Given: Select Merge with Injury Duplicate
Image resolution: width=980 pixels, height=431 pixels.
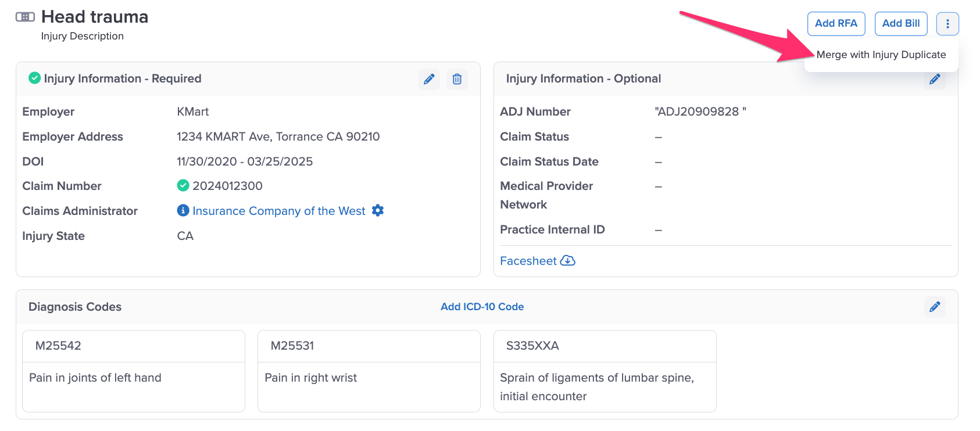Looking at the screenshot, I should tap(881, 55).
